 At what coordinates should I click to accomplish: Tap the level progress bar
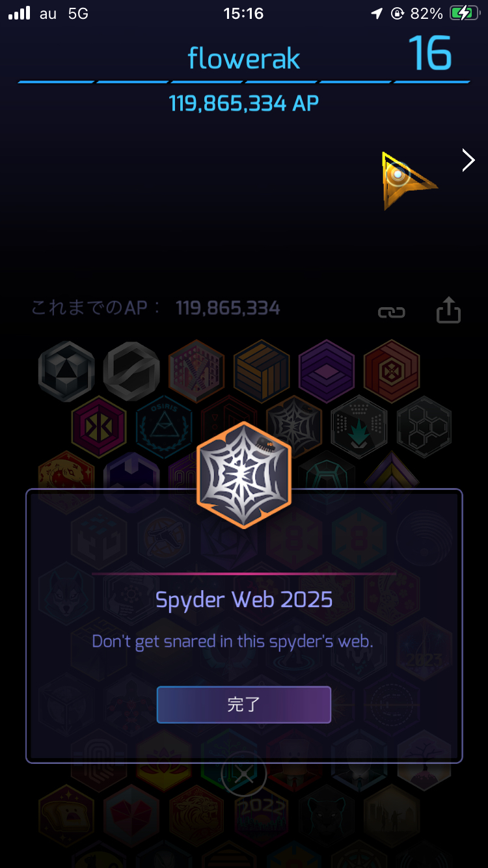tap(244, 82)
